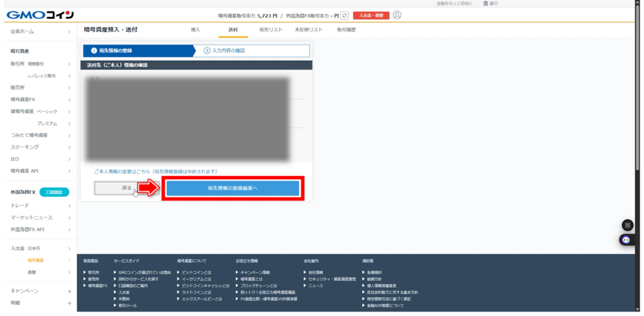Open the user account profile icon

[397, 15]
